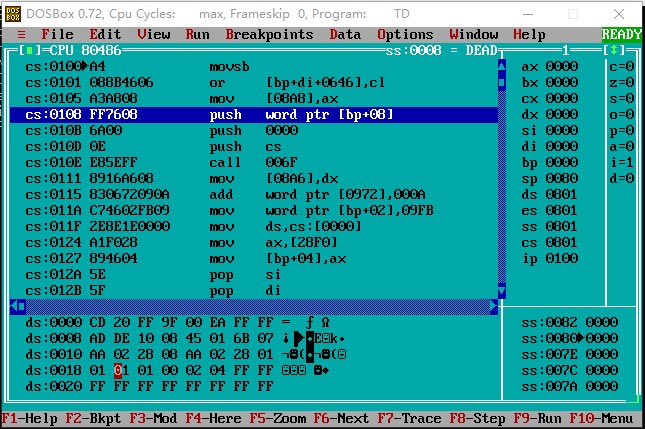Open the system menu ≡ icon
Viewport: 645px width, 429px height.
[21, 35]
